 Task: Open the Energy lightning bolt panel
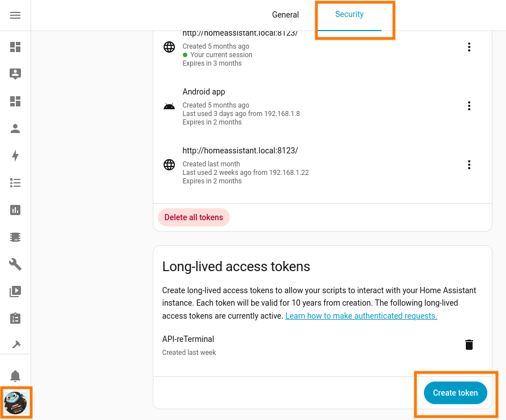click(15, 156)
